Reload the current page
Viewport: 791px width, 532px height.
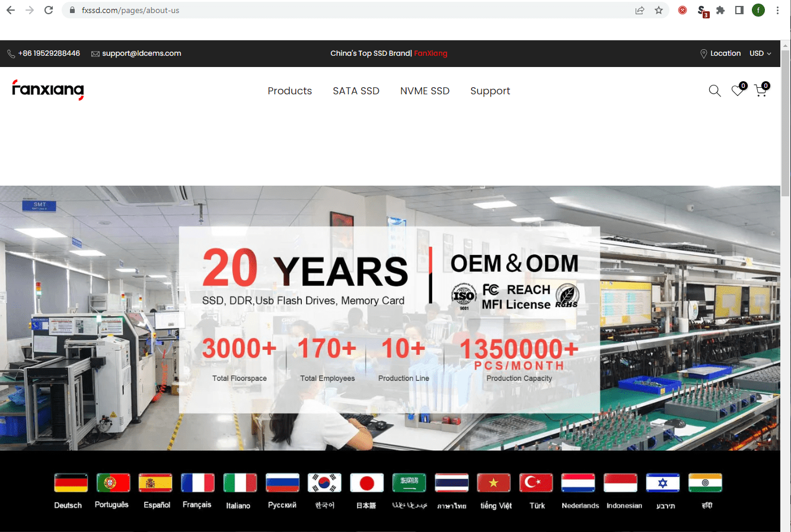coord(49,10)
